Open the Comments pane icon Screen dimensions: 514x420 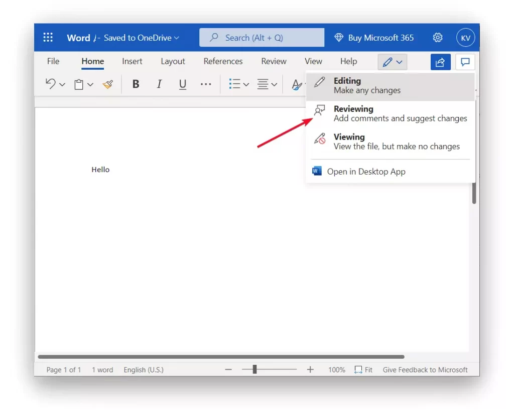(465, 62)
